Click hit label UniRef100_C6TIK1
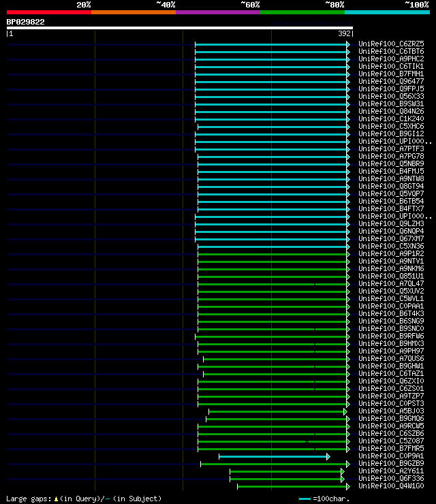Viewport: 436px width, 504px height. point(391,66)
